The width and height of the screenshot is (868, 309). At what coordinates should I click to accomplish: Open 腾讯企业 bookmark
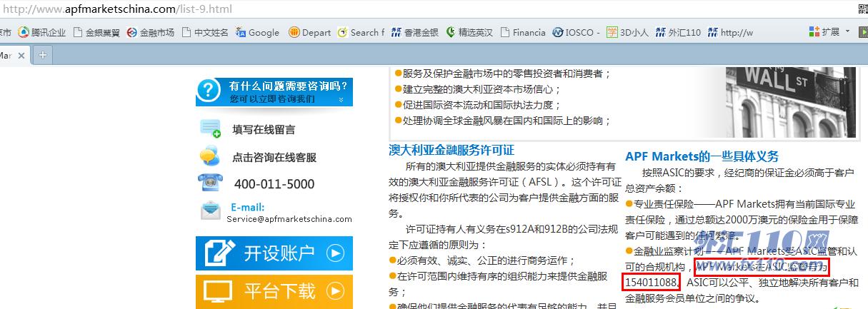click(x=42, y=32)
